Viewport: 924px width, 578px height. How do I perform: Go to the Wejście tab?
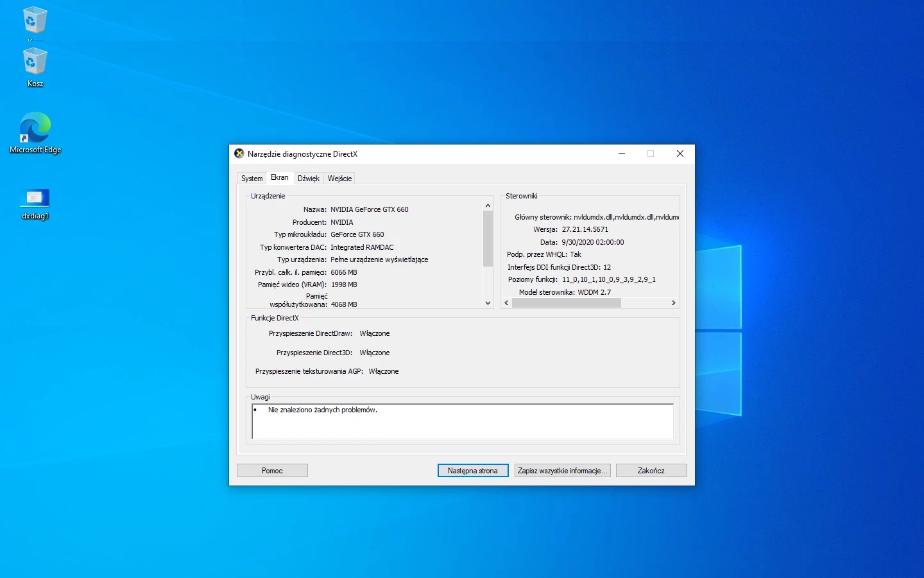tap(339, 179)
